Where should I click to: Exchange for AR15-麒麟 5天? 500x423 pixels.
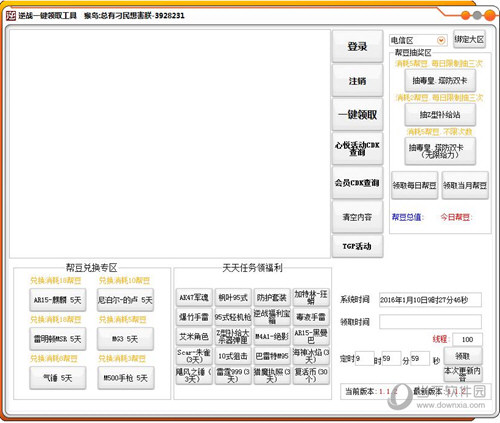(x=58, y=300)
